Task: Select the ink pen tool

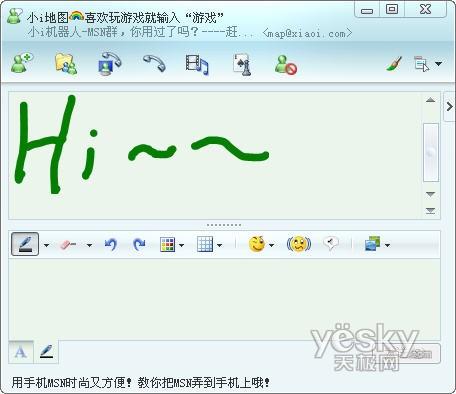Action: point(25,244)
